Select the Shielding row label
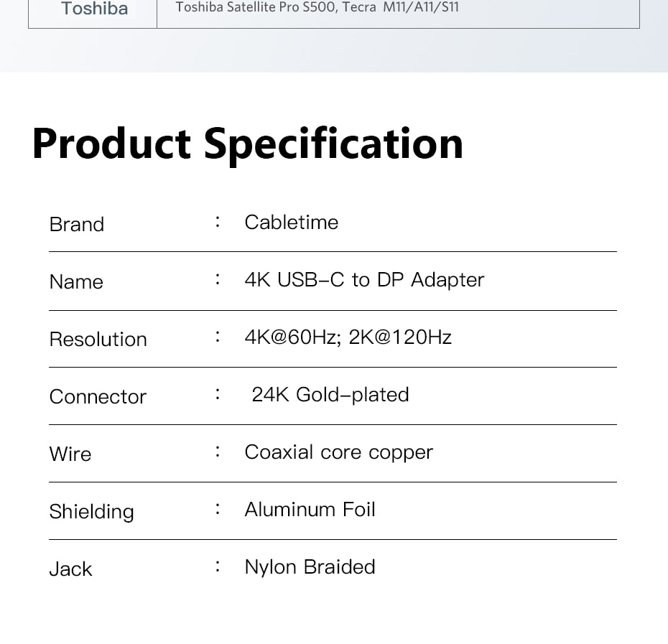 (x=91, y=512)
